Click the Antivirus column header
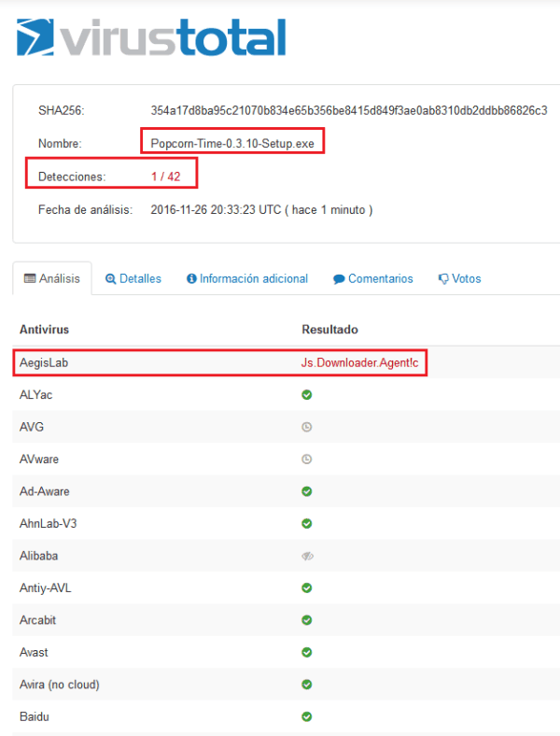 pyautogui.click(x=44, y=330)
